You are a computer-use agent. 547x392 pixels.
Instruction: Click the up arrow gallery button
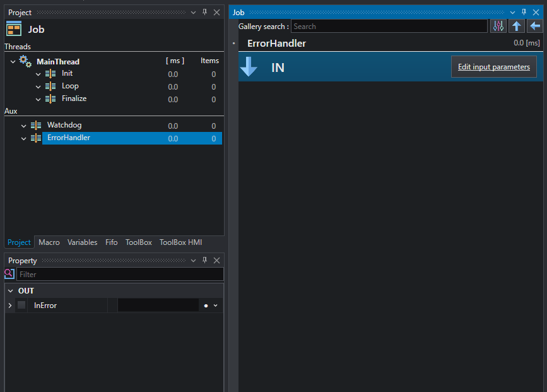click(517, 26)
